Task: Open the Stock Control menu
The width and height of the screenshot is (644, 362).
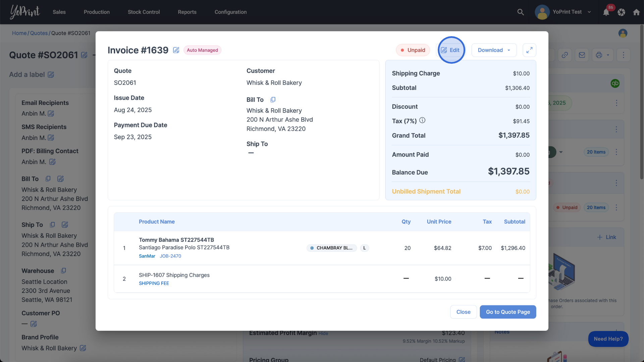Action: coord(144,12)
